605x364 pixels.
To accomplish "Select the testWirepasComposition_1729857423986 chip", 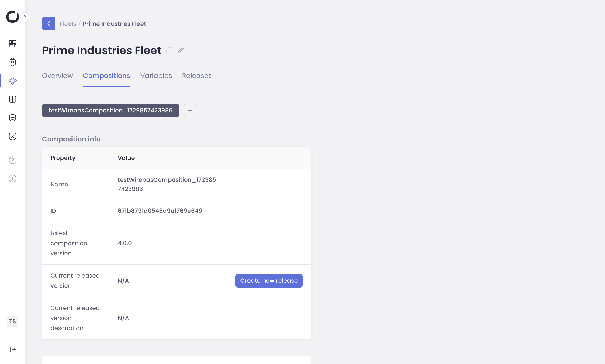I will [110, 111].
